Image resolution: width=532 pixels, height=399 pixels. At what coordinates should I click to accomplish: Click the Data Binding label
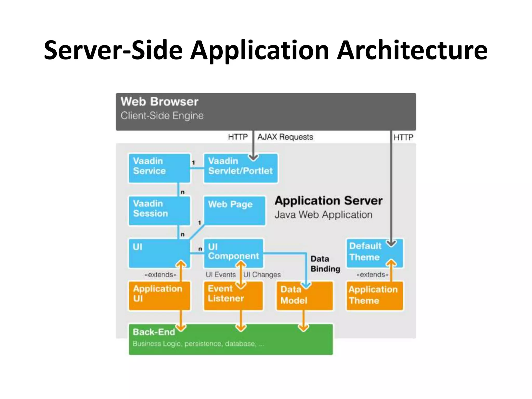(x=325, y=264)
